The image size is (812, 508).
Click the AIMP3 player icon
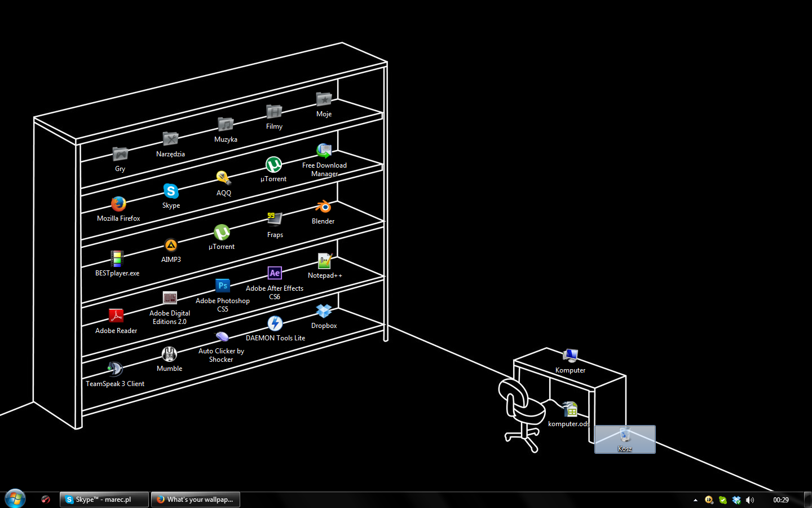pyautogui.click(x=171, y=245)
